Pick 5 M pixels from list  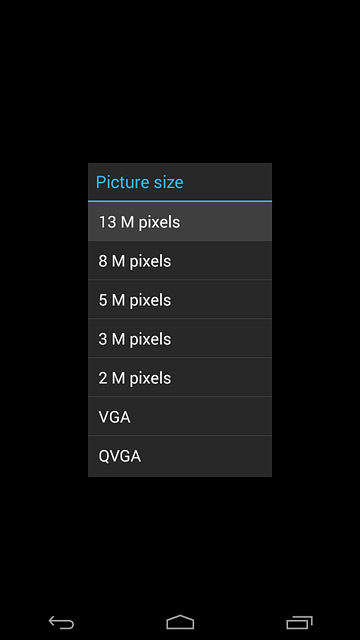coord(180,300)
